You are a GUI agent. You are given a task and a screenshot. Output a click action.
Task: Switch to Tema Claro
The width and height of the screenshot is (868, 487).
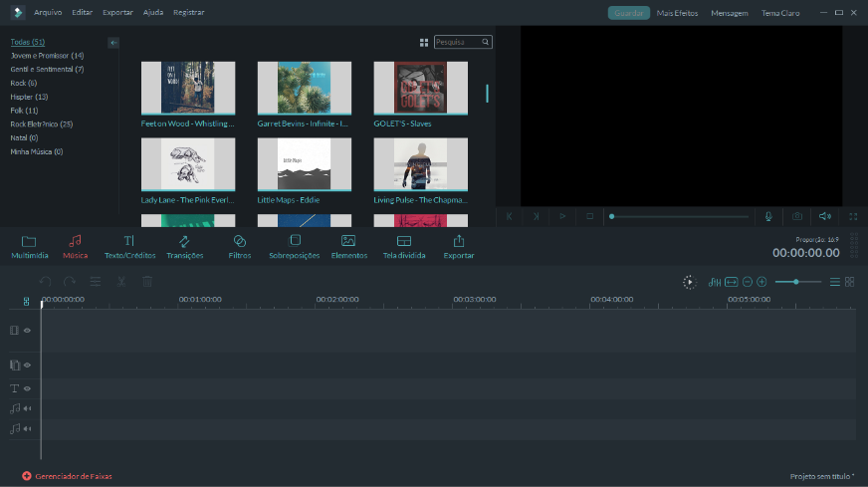780,13
